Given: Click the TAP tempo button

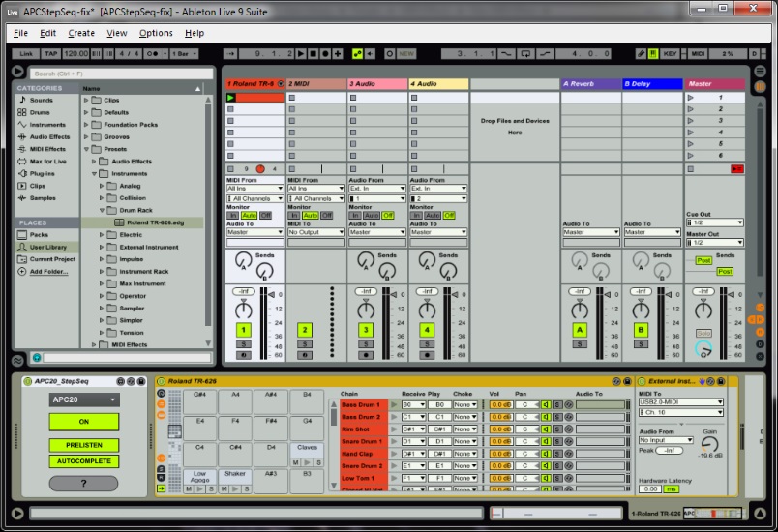Looking at the screenshot, I should (51, 53).
